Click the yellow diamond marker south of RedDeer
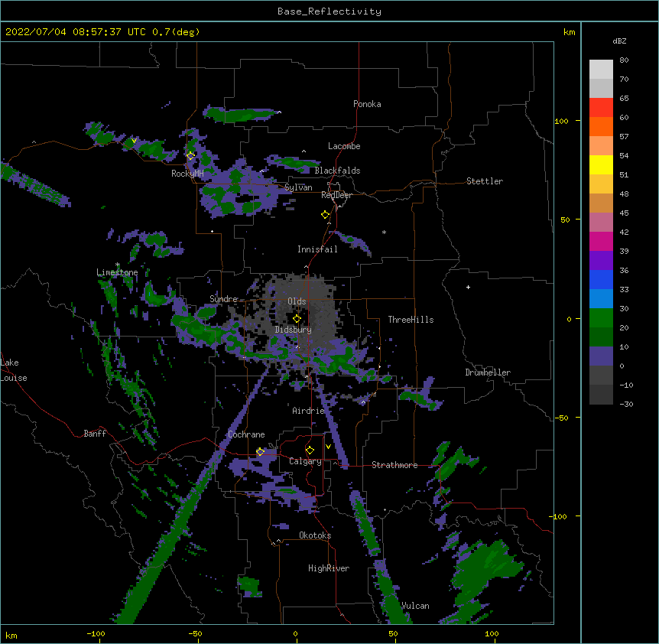 pyautogui.click(x=325, y=215)
